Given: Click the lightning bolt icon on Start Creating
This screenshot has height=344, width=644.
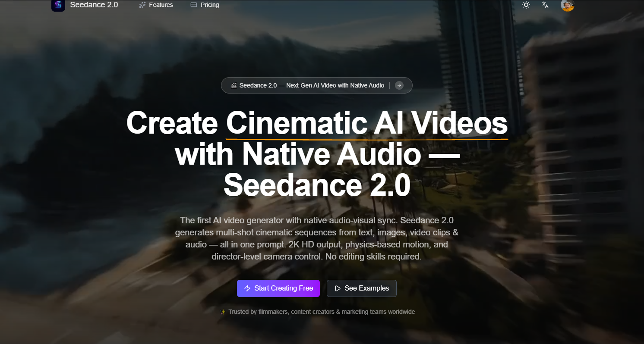Looking at the screenshot, I should 247,288.
